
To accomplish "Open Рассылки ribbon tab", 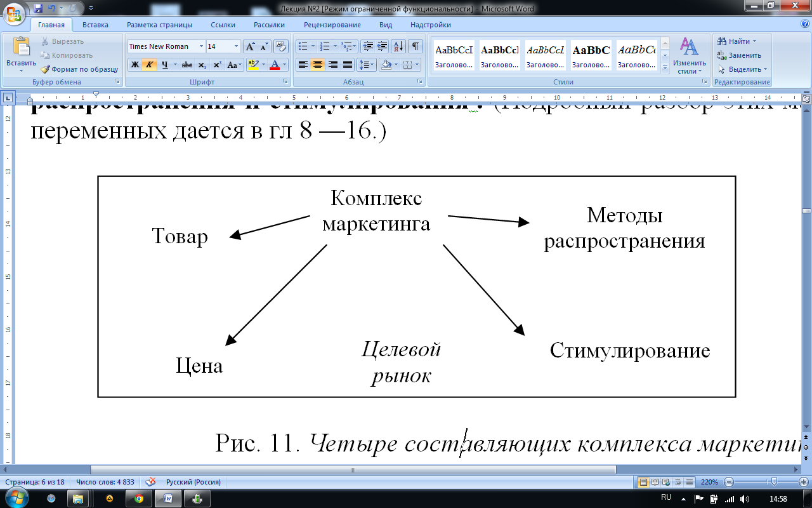I will [269, 25].
